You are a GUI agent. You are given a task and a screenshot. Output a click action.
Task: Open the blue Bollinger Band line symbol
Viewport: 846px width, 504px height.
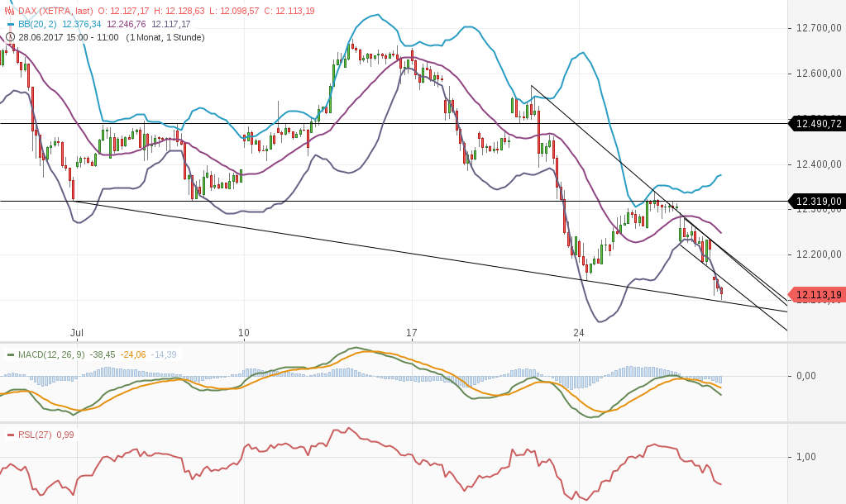pos(10,25)
